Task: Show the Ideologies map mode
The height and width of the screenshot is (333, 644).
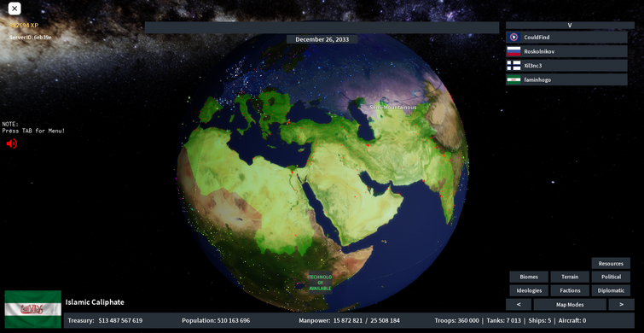Action: tap(529, 290)
